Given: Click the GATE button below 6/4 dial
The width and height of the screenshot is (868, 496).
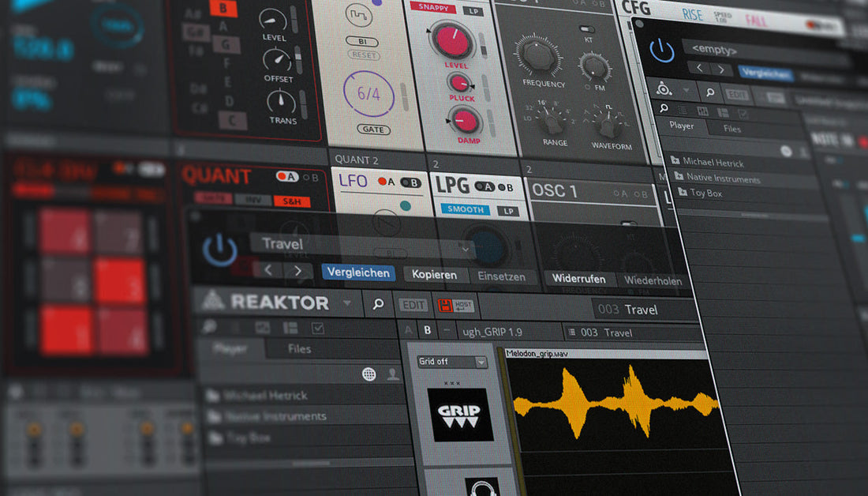Looking at the screenshot, I should point(373,129).
